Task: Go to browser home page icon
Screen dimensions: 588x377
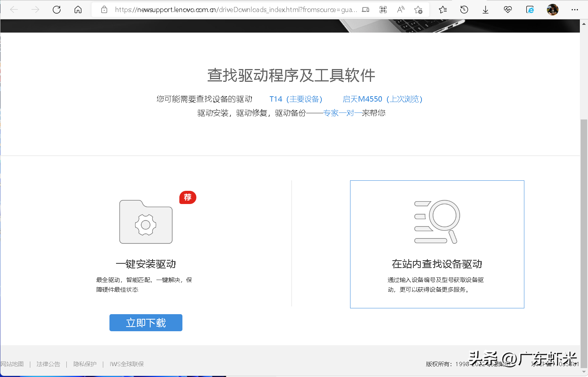Action: tap(78, 10)
